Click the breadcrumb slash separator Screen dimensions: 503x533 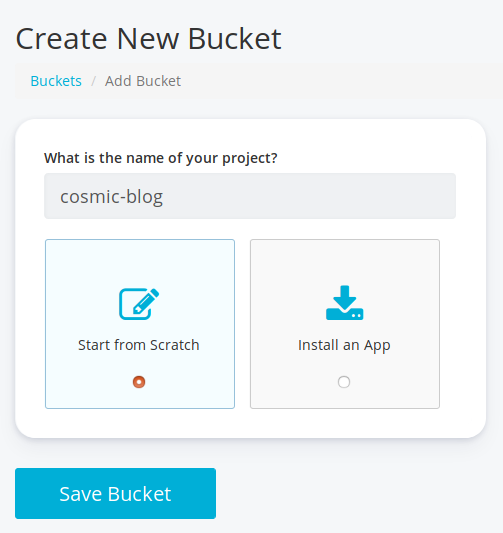tap(93, 81)
